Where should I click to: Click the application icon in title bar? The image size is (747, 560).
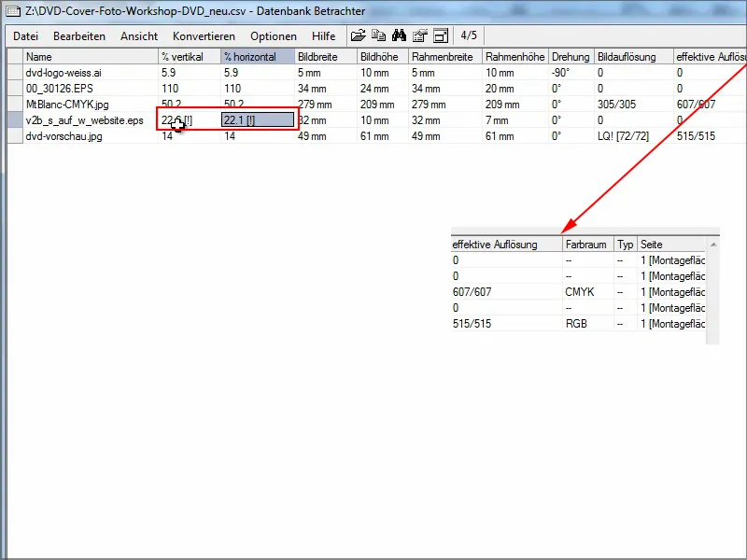click(x=13, y=11)
